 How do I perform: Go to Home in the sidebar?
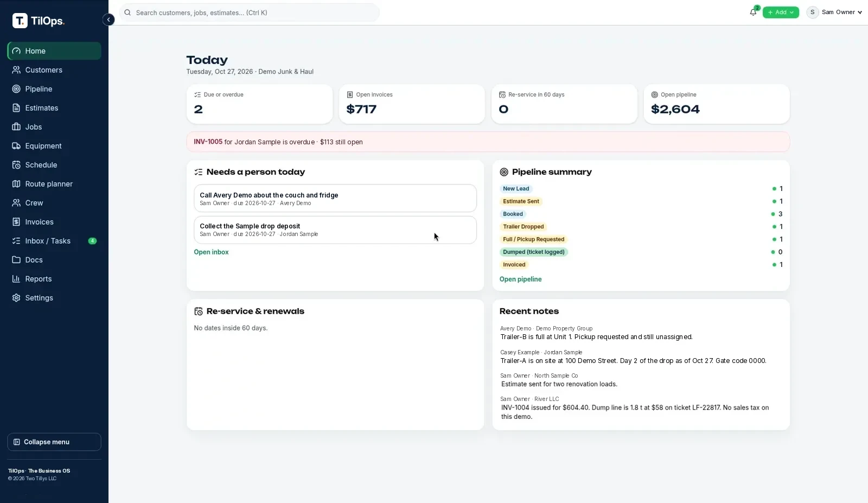(x=54, y=51)
